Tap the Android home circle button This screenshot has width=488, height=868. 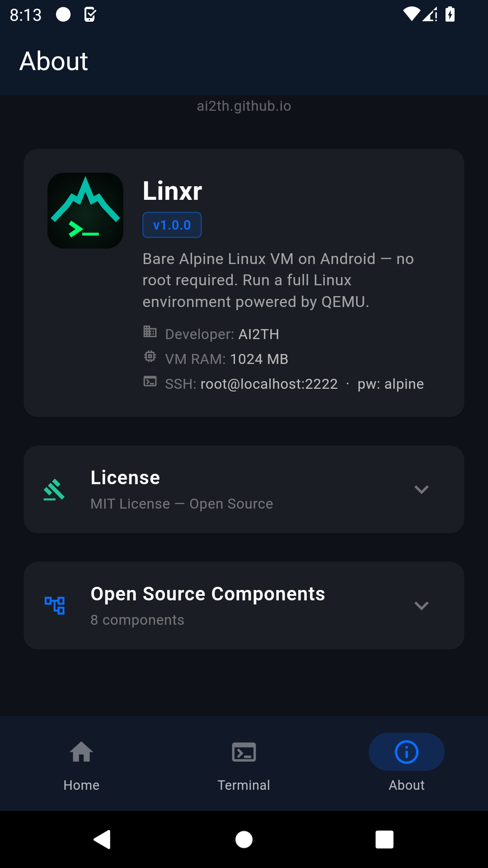point(244,840)
